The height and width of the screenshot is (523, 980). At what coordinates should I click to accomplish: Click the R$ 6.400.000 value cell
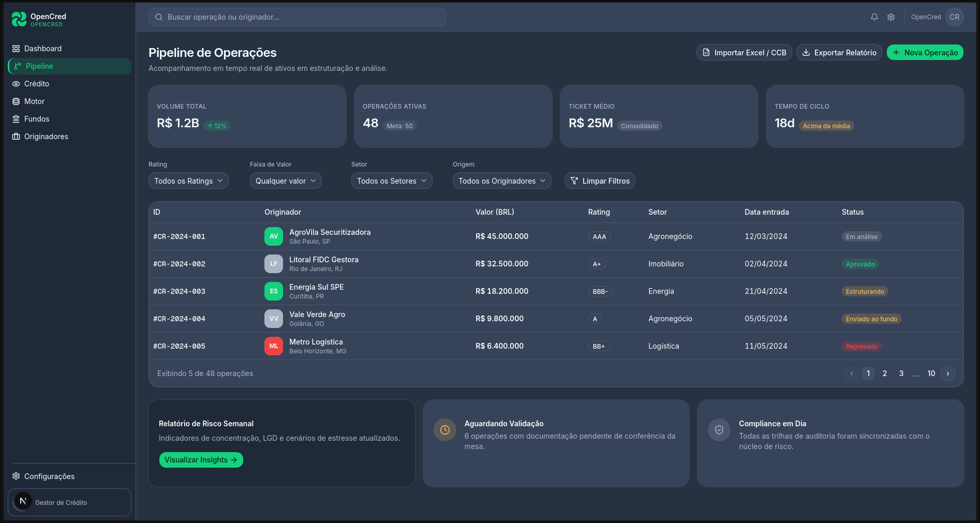coord(499,346)
